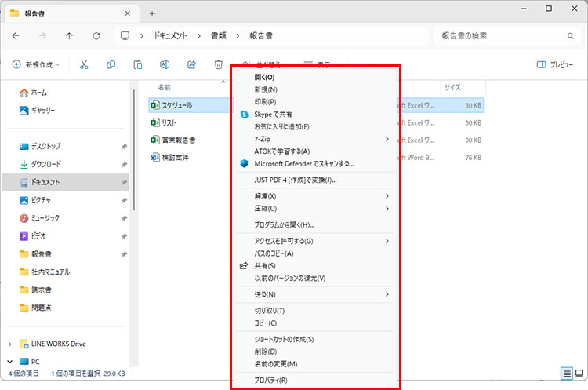Click the Refresh icon in navigation bar

pyautogui.click(x=96, y=36)
